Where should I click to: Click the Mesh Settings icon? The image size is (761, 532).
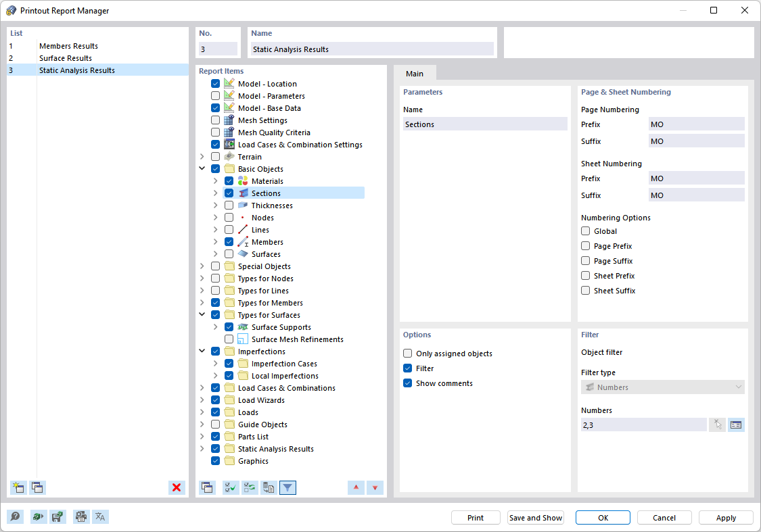coord(229,120)
